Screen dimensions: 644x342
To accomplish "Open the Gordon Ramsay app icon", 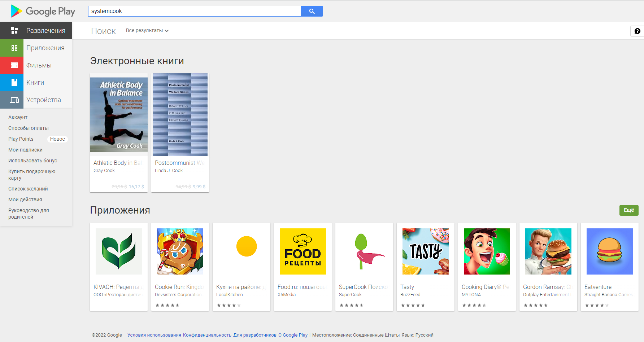I will pyautogui.click(x=548, y=251).
